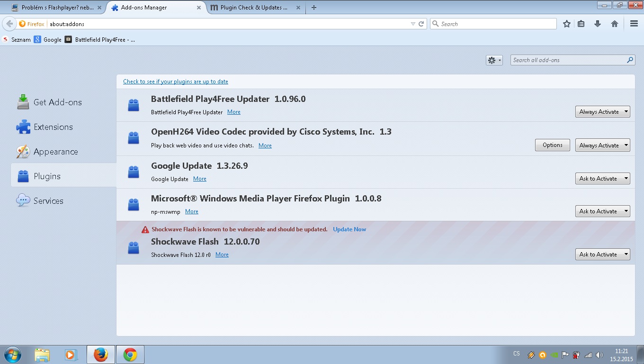This screenshot has width=644, height=364.
Task: Open the Windows Start menu
Action: coord(13,355)
